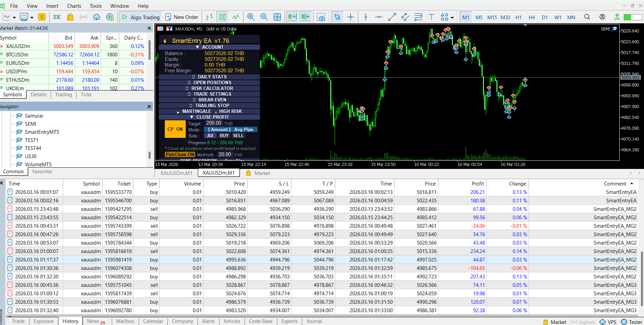Viewport: 644px width, 325px height.
Task: Expand the MARTINGALE section
Action: 196,111
